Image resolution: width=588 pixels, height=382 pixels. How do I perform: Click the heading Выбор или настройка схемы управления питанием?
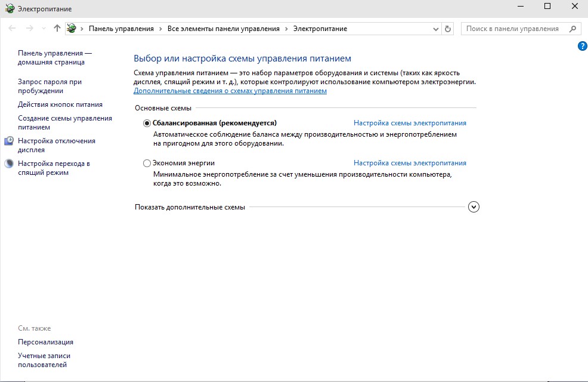click(242, 58)
